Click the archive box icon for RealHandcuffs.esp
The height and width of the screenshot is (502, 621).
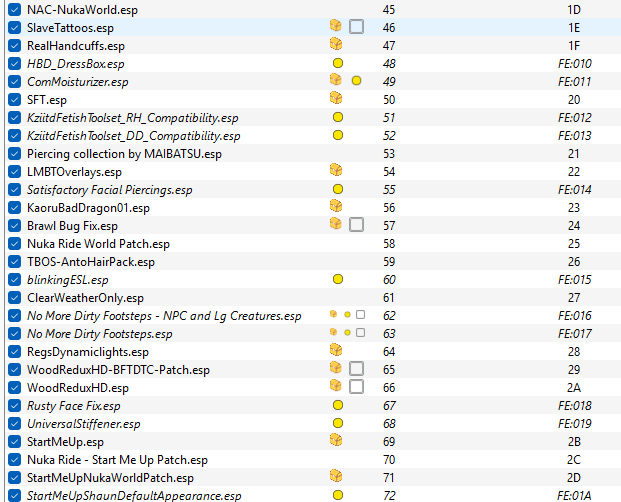336,44
